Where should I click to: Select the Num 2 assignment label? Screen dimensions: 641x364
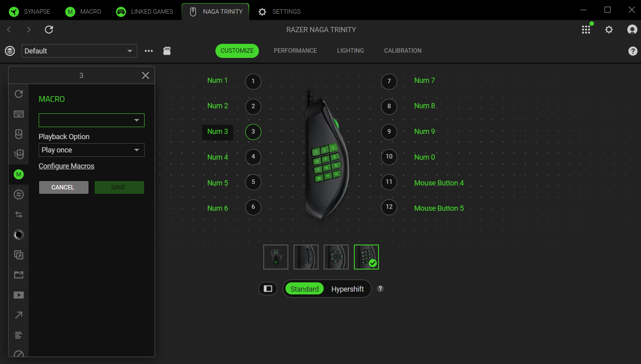click(217, 106)
